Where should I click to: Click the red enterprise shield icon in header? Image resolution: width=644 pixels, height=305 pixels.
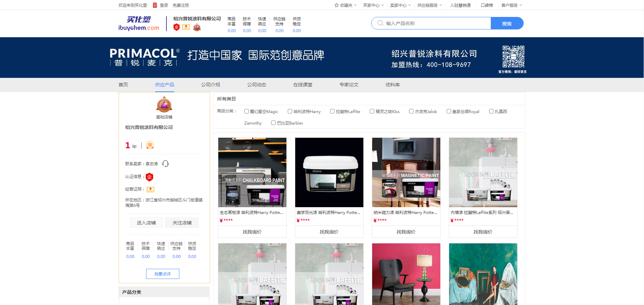[x=176, y=27]
